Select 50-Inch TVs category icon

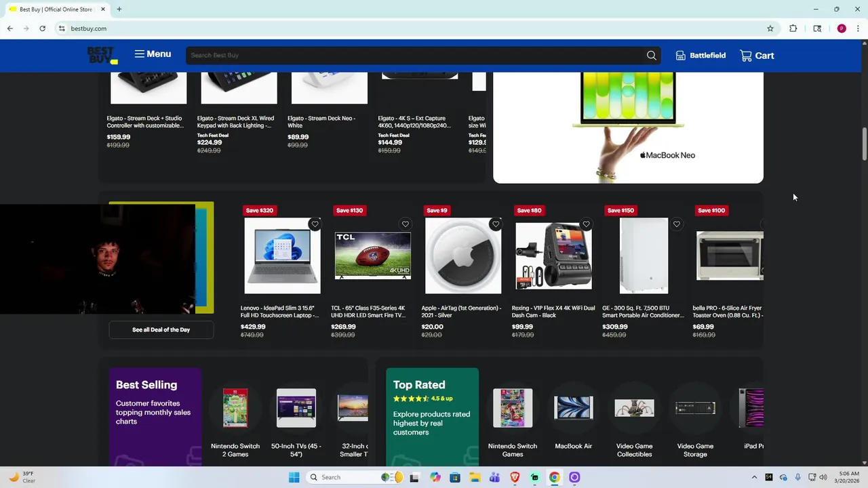pos(296,408)
